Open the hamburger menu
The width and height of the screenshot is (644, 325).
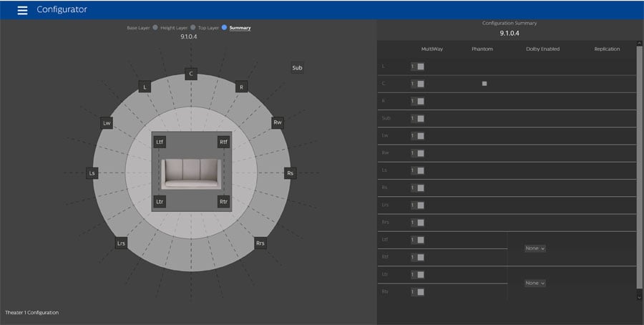pos(22,10)
